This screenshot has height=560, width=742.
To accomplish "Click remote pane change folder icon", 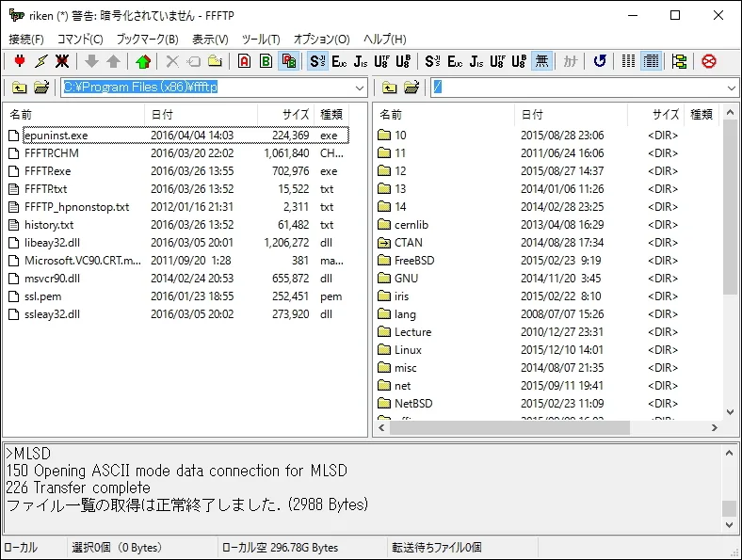I will [411, 87].
